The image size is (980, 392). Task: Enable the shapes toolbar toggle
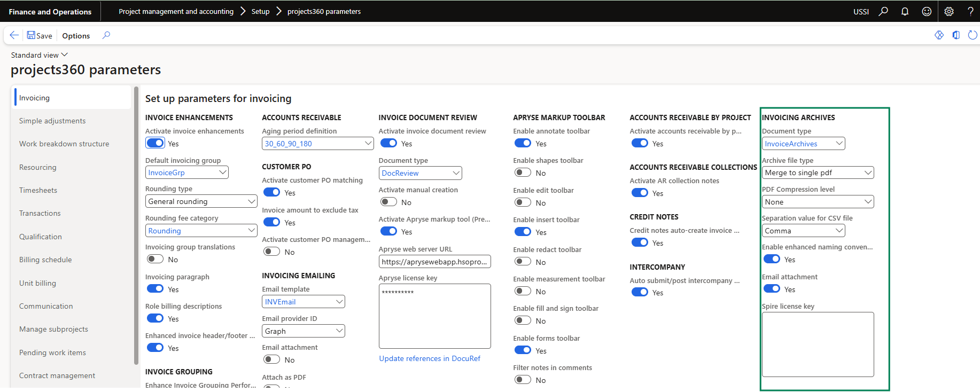click(x=523, y=173)
